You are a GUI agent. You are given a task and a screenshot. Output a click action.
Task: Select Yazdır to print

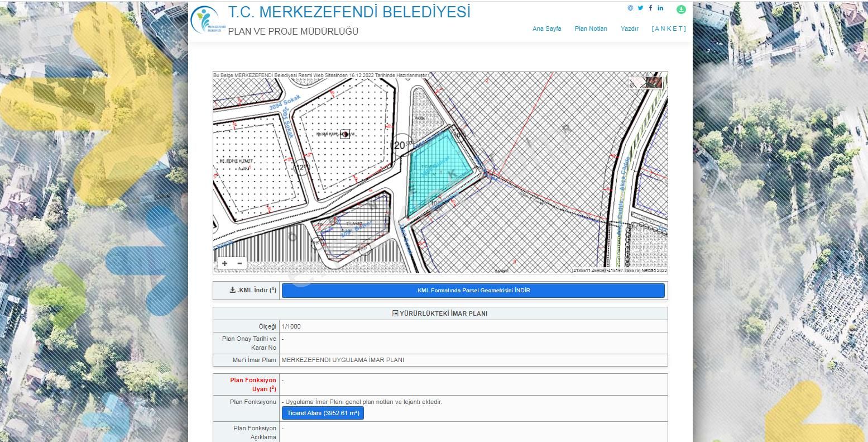coord(629,28)
